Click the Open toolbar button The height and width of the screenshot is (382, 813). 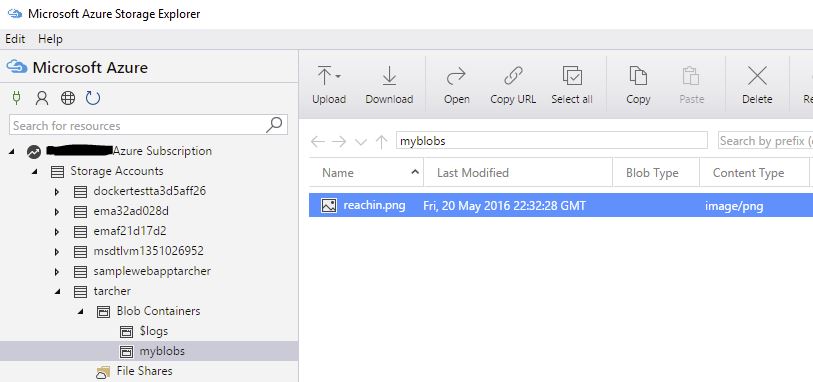point(456,85)
